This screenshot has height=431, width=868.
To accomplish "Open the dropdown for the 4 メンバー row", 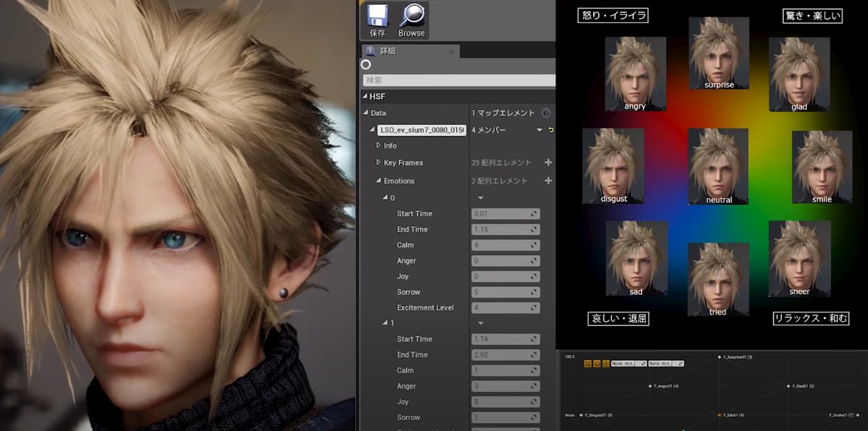I will coord(539,130).
